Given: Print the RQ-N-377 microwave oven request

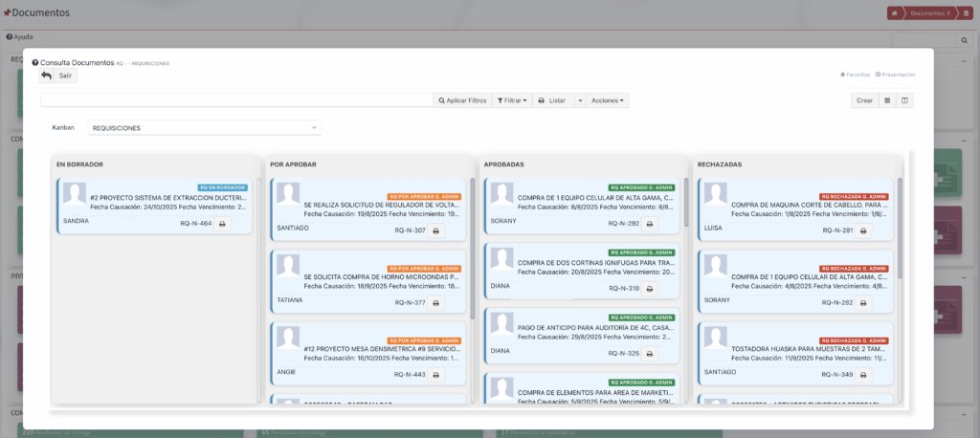Looking at the screenshot, I should [x=435, y=303].
